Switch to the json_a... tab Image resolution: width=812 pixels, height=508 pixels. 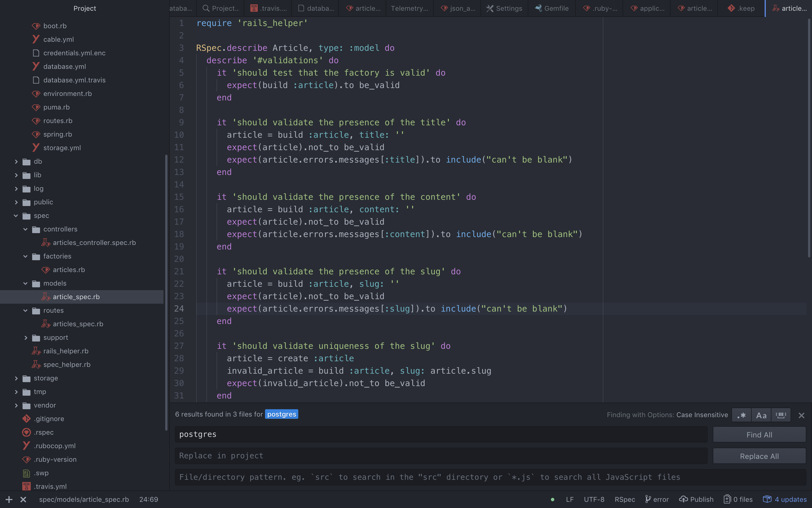click(x=457, y=8)
